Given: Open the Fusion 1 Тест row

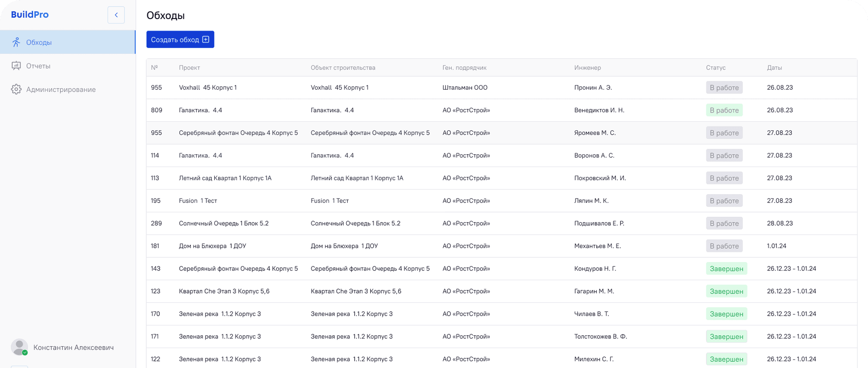Looking at the screenshot, I should tap(502, 200).
